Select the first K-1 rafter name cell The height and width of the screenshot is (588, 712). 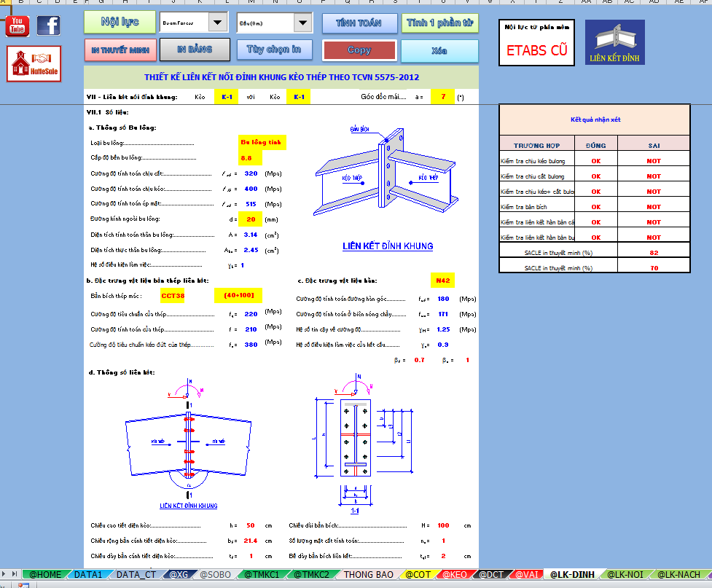coord(227,97)
